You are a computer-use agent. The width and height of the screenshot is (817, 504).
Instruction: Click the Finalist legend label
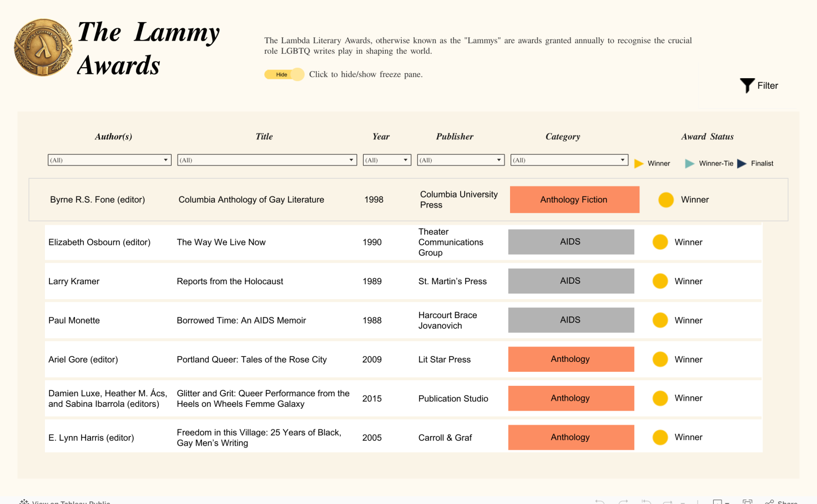click(762, 163)
